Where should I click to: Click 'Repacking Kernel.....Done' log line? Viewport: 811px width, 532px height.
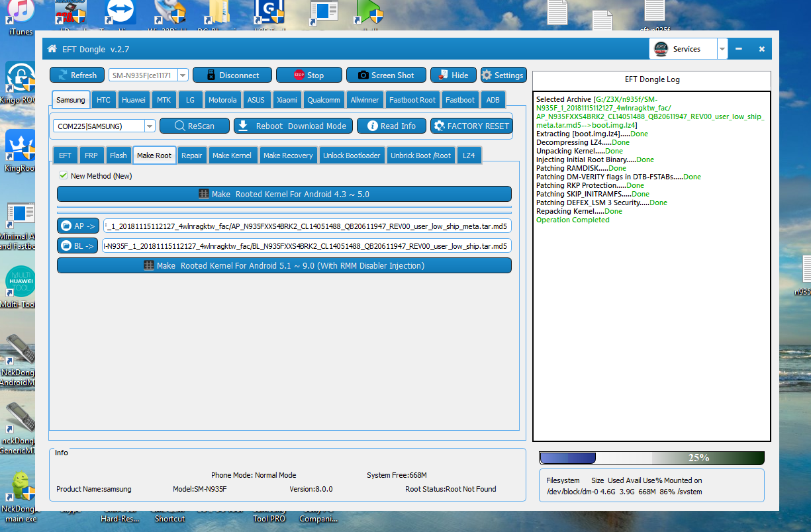tap(579, 211)
